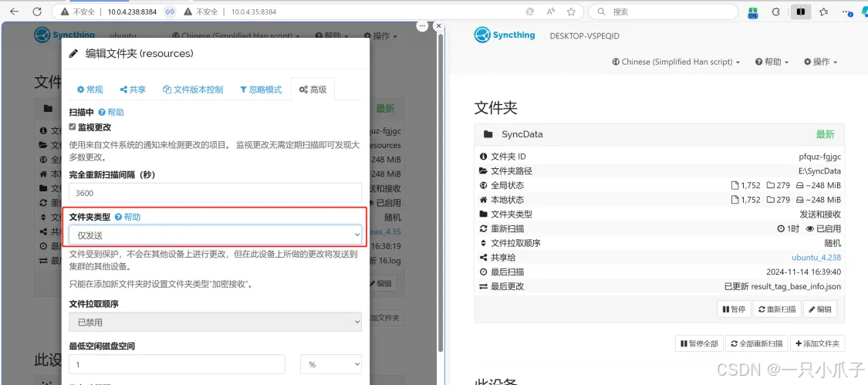Click 编辑 button behind dialog in left pane

381,283
